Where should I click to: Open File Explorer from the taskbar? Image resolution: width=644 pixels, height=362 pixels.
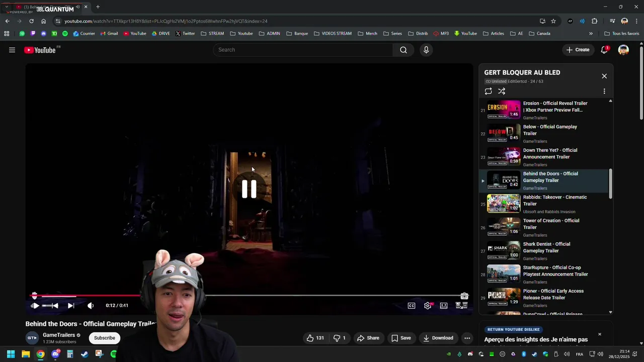(26, 354)
